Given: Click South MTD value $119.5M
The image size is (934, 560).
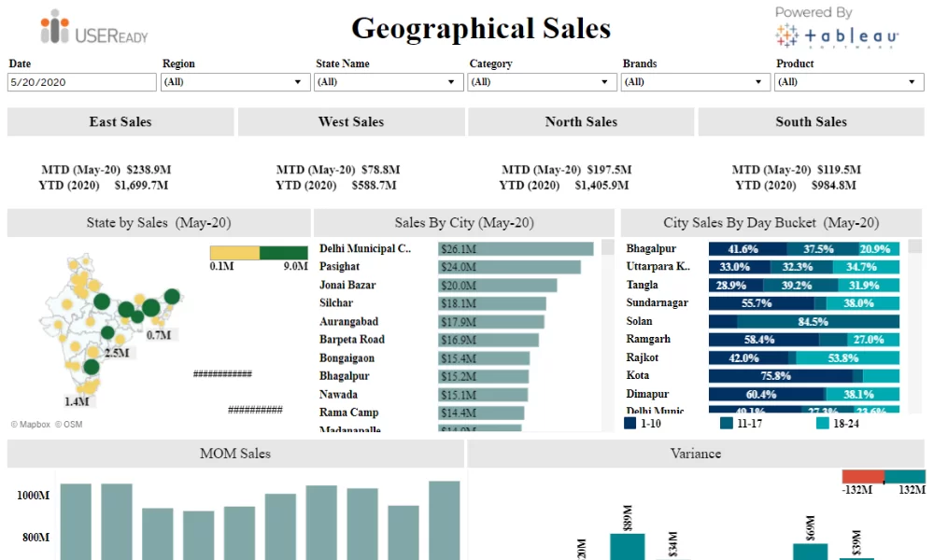Looking at the screenshot, I should pos(839,170).
